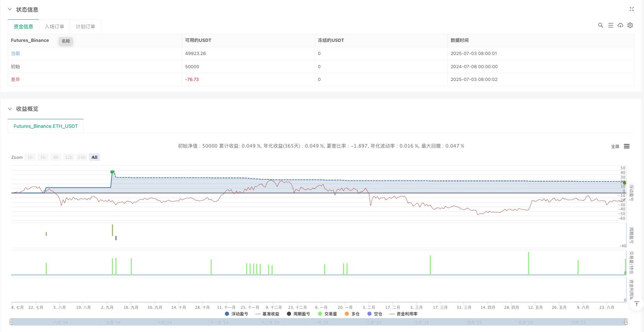Image resolution: width=644 pixels, height=332 pixels.
Task: Toggle 资金利用率 legend item
Action: 404,314
